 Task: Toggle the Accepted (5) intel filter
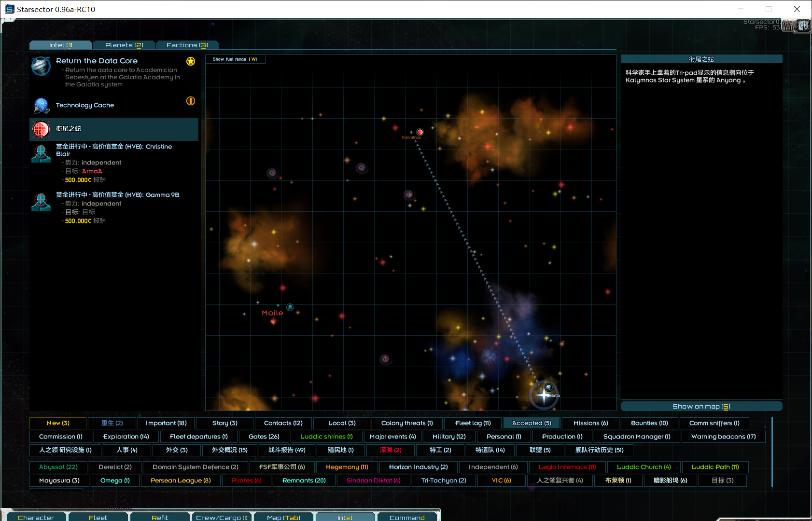[x=531, y=423]
